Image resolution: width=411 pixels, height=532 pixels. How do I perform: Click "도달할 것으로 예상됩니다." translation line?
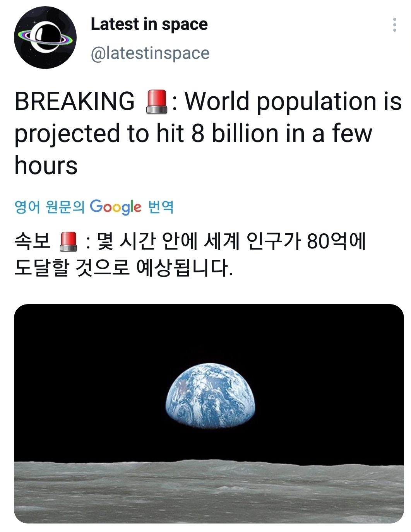coord(123,268)
